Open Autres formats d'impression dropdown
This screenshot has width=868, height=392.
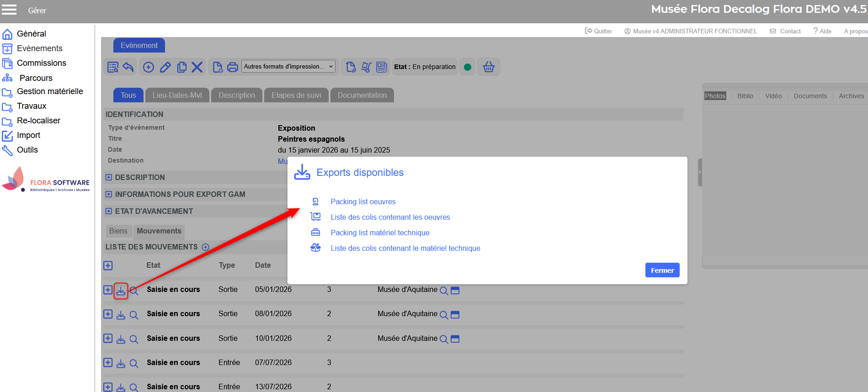click(288, 67)
